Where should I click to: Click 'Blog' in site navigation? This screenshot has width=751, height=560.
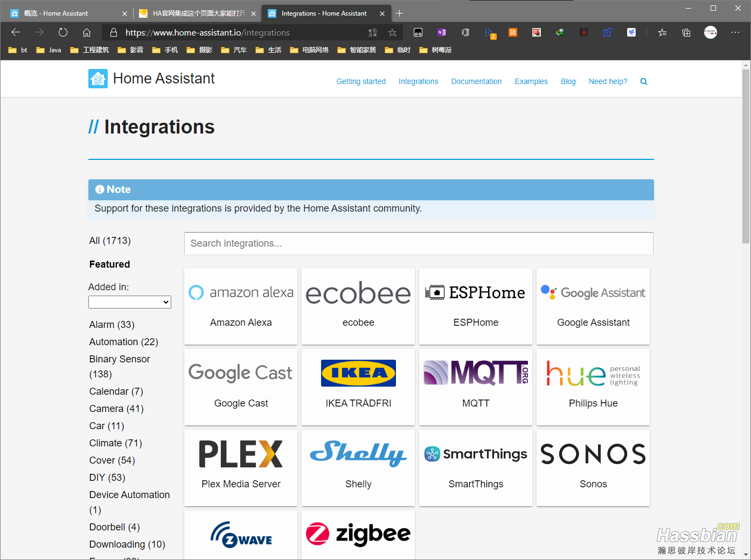pos(568,82)
